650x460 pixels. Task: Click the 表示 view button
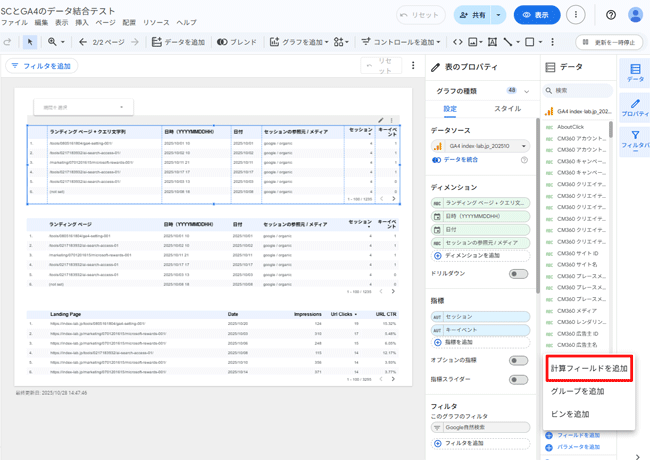coord(537,15)
